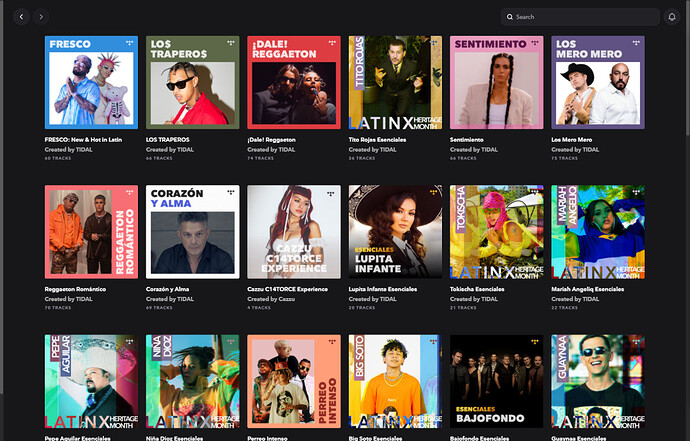
Task: Click '75 TRACKS' under Los Mero Mero
Action: click(564, 158)
